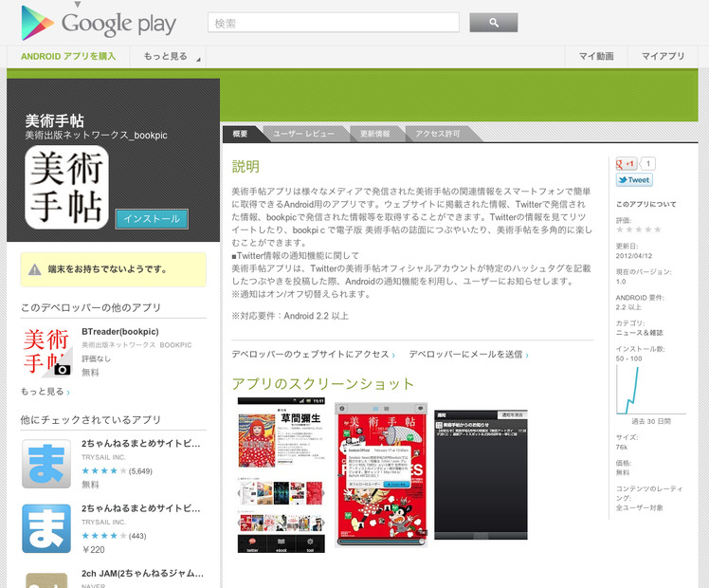Viewport: 709px width, 588px height.
Task: Click もっと見る link under developer apps
Action: (45, 392)
